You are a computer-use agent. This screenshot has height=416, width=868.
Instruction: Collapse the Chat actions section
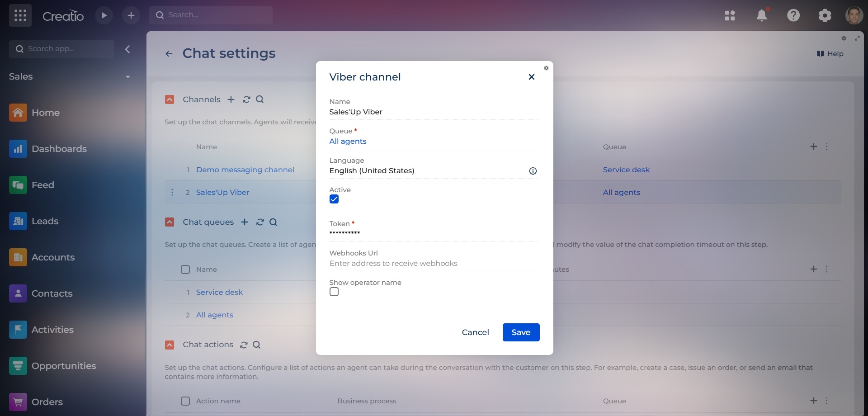170,345
